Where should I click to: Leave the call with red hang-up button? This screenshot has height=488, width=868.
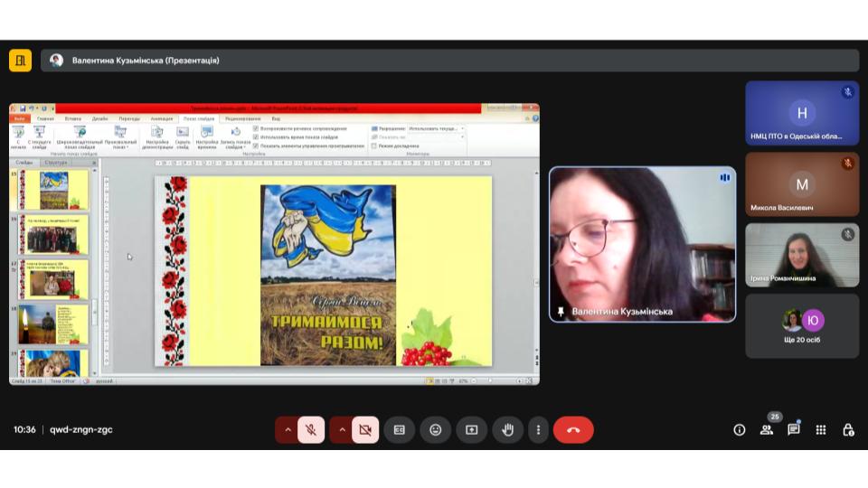573,430
